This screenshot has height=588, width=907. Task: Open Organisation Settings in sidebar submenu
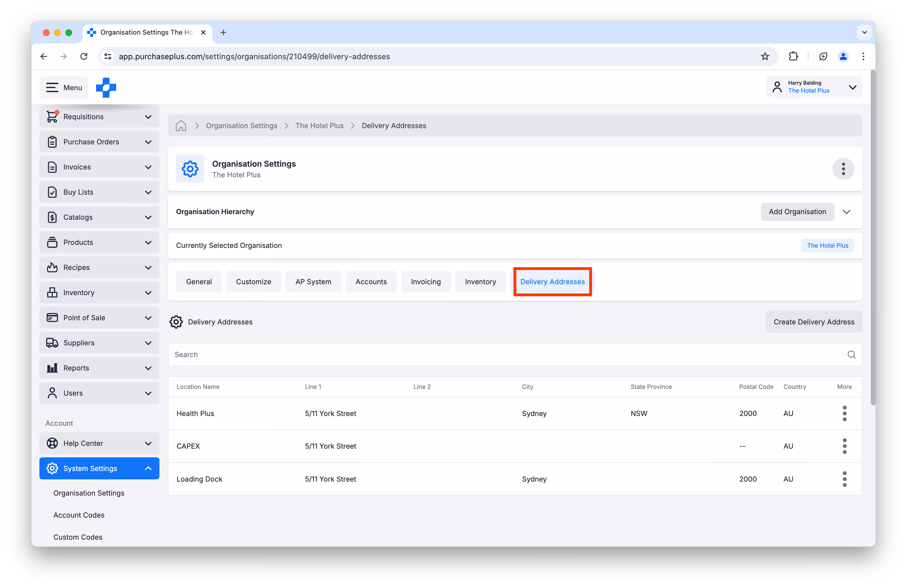(89, 493)
